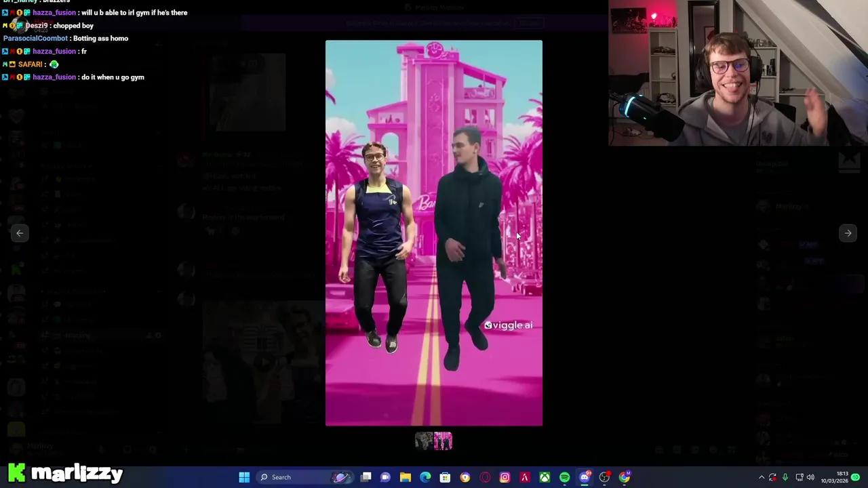
Task: Switch to Discord on the taskbar
Action: click(585, 477)
